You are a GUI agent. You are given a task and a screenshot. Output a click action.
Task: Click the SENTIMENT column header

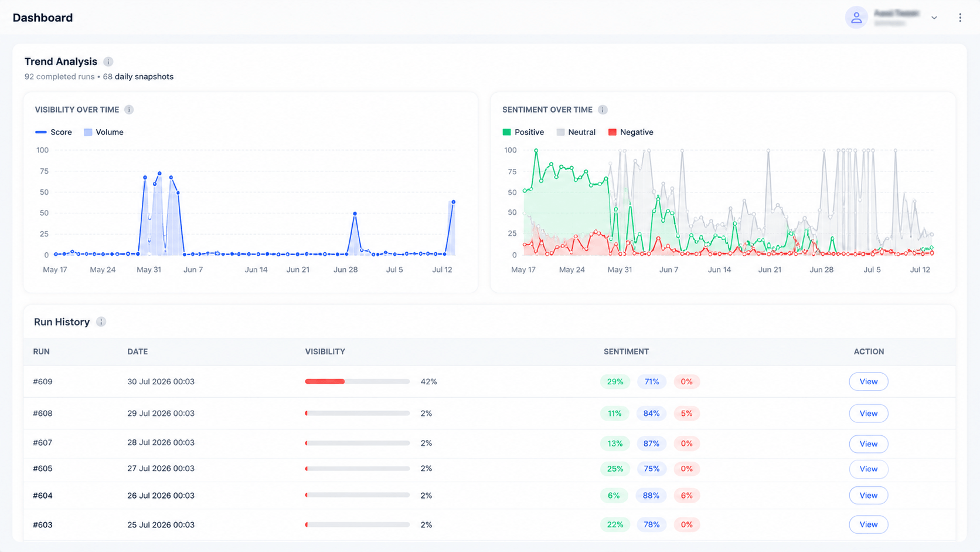(x=626, y=351)
